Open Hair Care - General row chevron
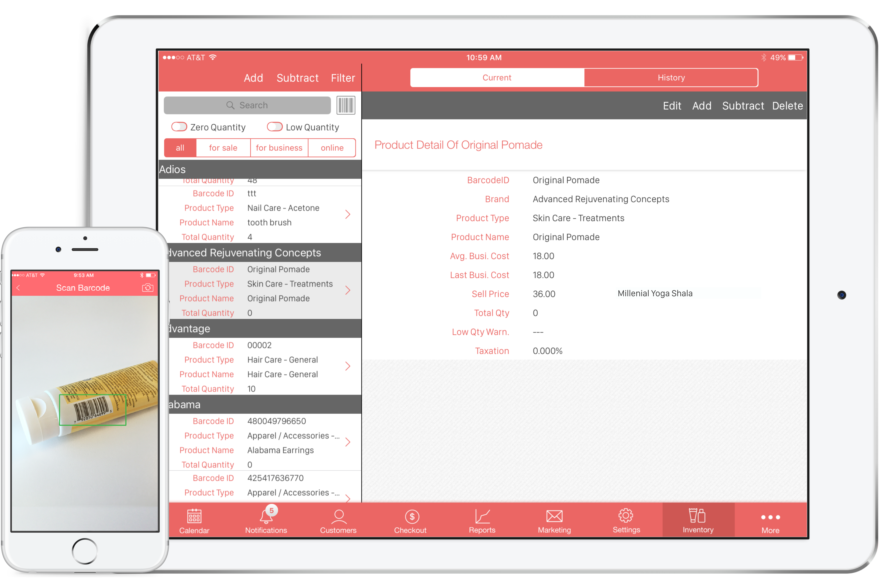This screenshot has height=588, width=896. click(348, 366)
